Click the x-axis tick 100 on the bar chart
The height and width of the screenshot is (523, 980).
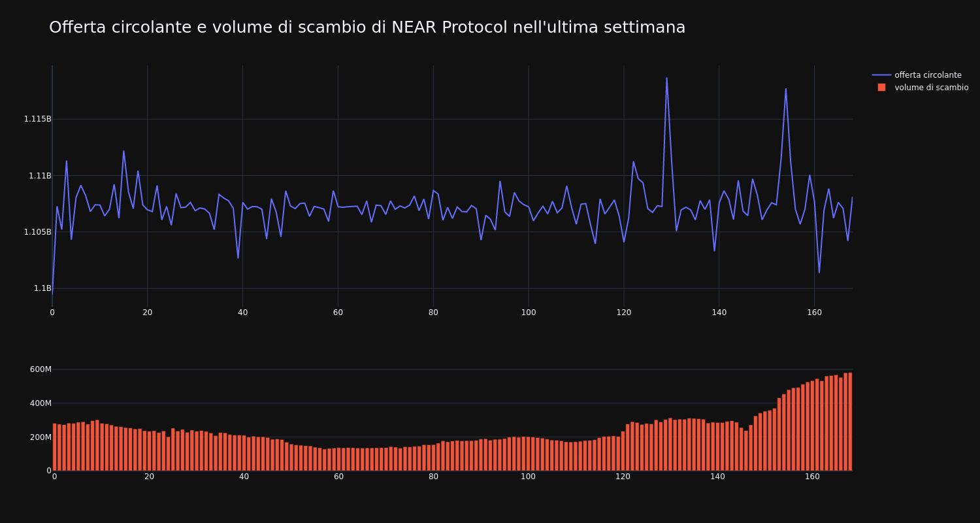point(528,477)
